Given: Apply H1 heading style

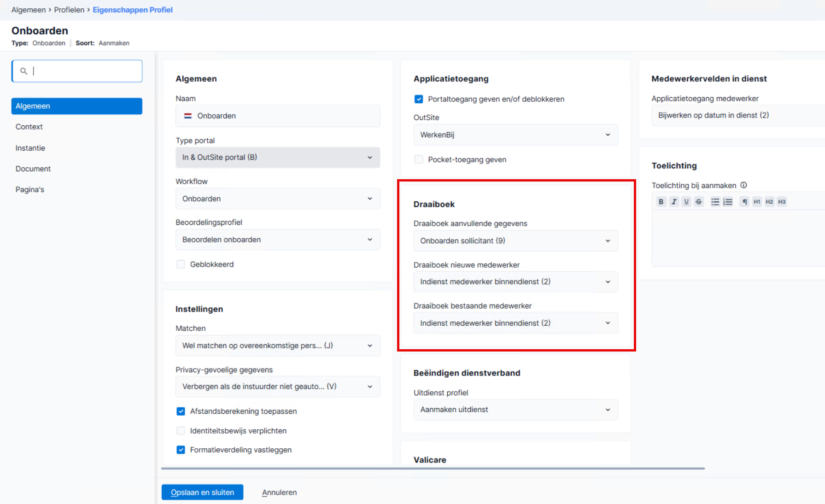Looking at the screenshot, I should click(x=757, y=202).
